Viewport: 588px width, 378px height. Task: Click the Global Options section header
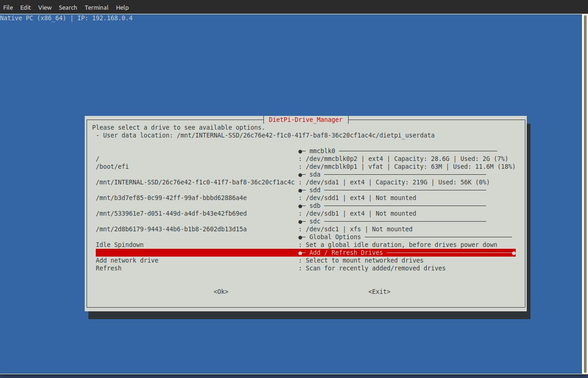[335, 237]
